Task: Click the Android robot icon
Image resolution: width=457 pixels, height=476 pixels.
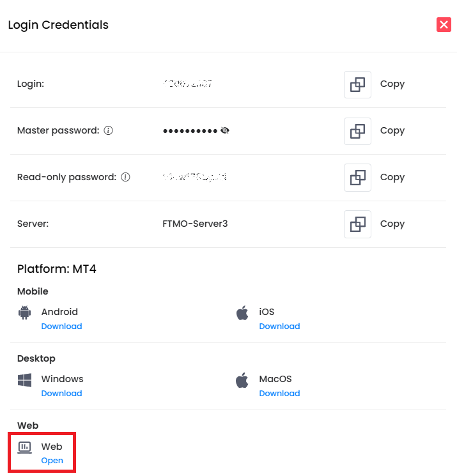Action: coord(25,313)
